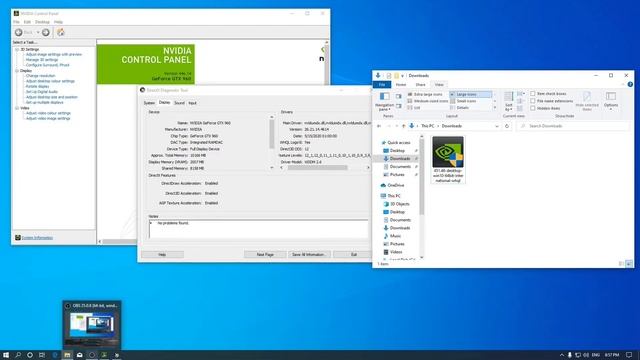The width and height of the screenshot is (640, 360).
Task: Click the Help button in Diagnostic Tool
Action: point(162,254)
